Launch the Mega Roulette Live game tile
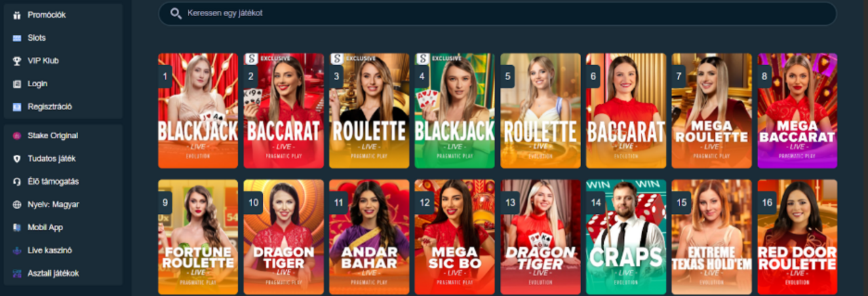Image resolution: width=868 pixels, height=296 pixels. 711,111
